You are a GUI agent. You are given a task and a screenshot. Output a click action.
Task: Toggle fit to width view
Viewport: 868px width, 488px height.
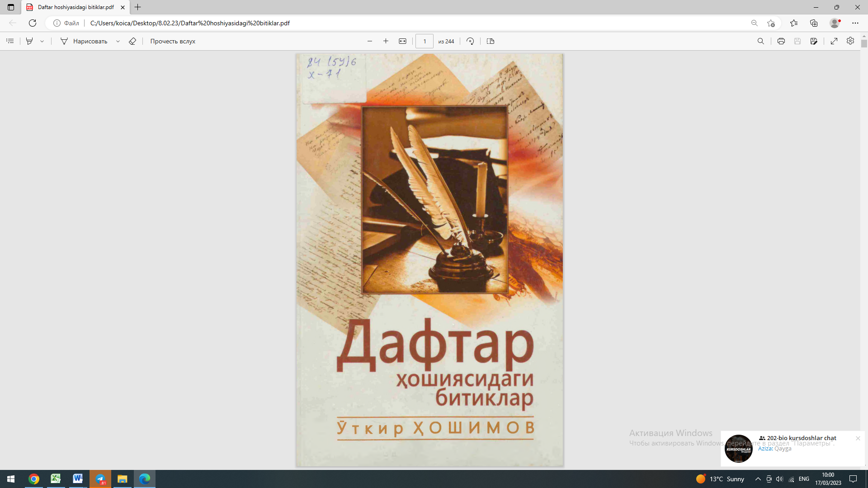[402, 41]
